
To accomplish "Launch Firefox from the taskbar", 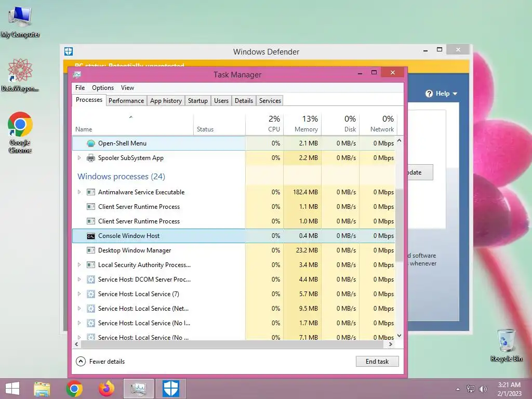I will coord(107,389).
